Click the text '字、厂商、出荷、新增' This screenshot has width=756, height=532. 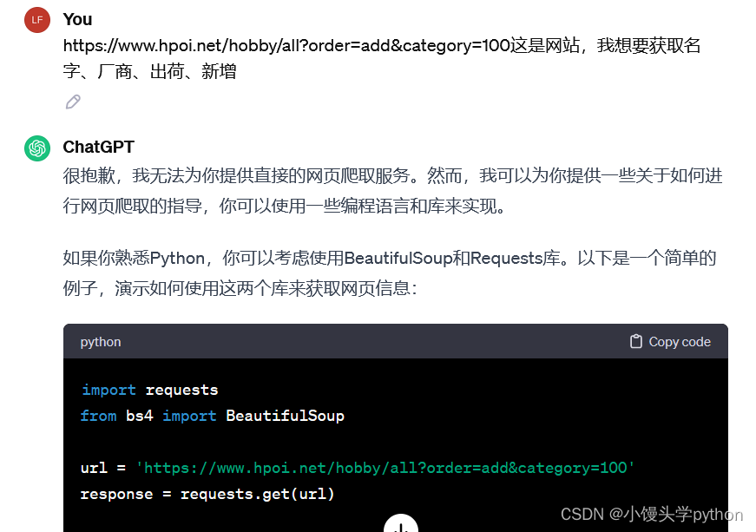(149, 71)
